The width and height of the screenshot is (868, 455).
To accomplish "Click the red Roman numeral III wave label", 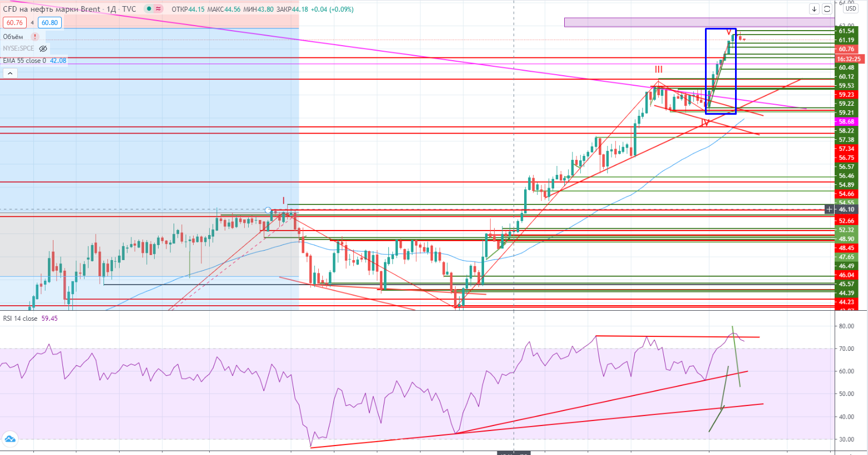I will click(658, 70).
